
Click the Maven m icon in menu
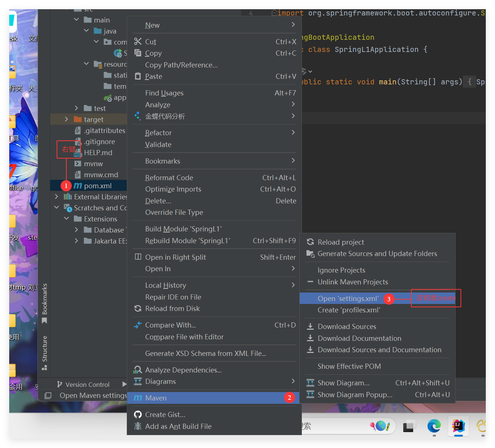pos(138,398)
